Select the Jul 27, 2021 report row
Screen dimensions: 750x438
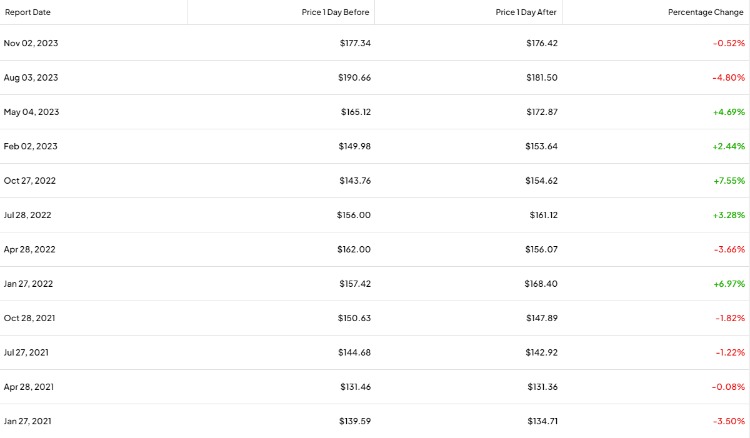point(375,353)
